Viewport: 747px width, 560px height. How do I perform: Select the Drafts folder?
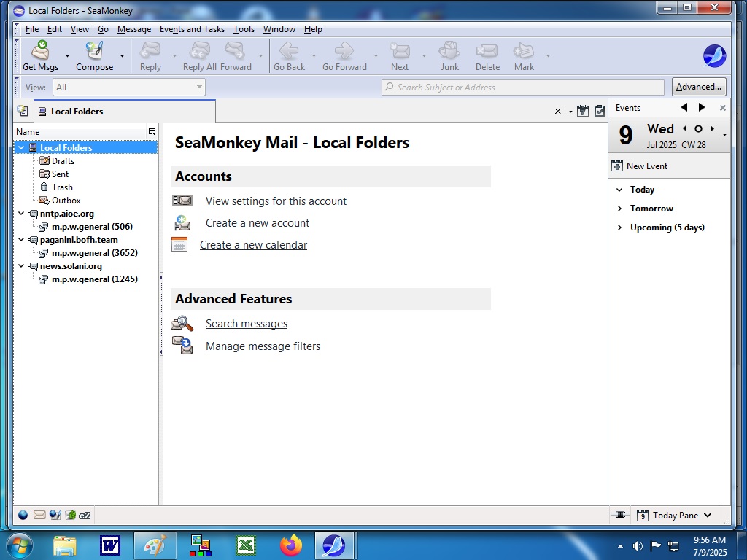63,161
